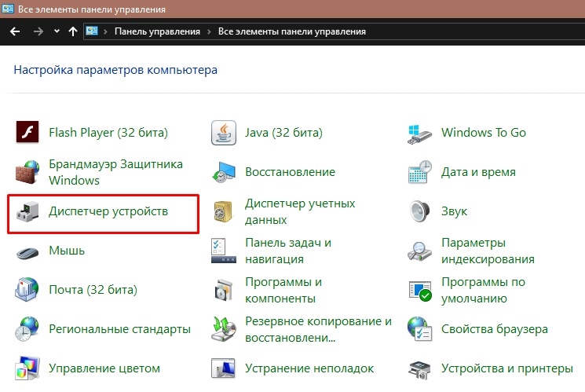Open Звук link
585x392 pixels.
[x=454, y=211]
